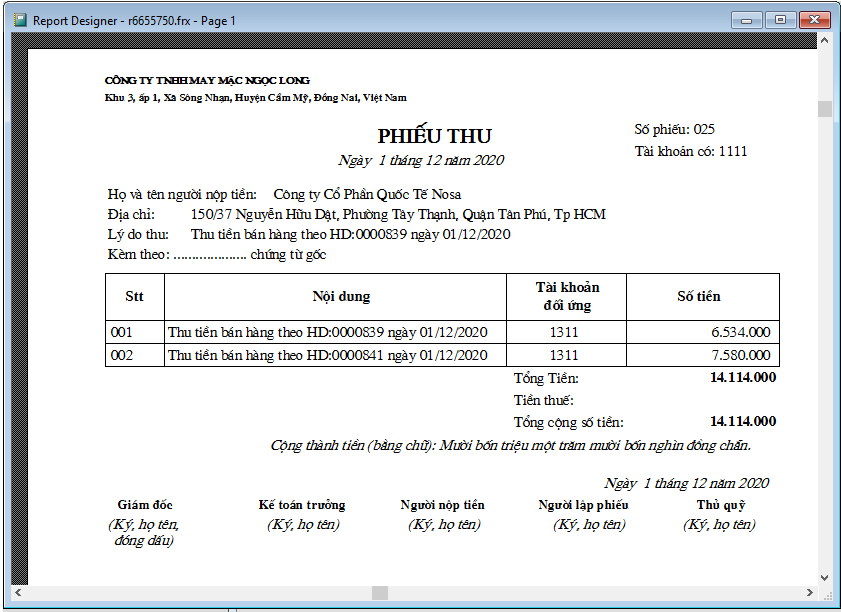This screenshot has width=841, height=612.
Task: Click the Địa chỉ label
Action: (131, 215)
